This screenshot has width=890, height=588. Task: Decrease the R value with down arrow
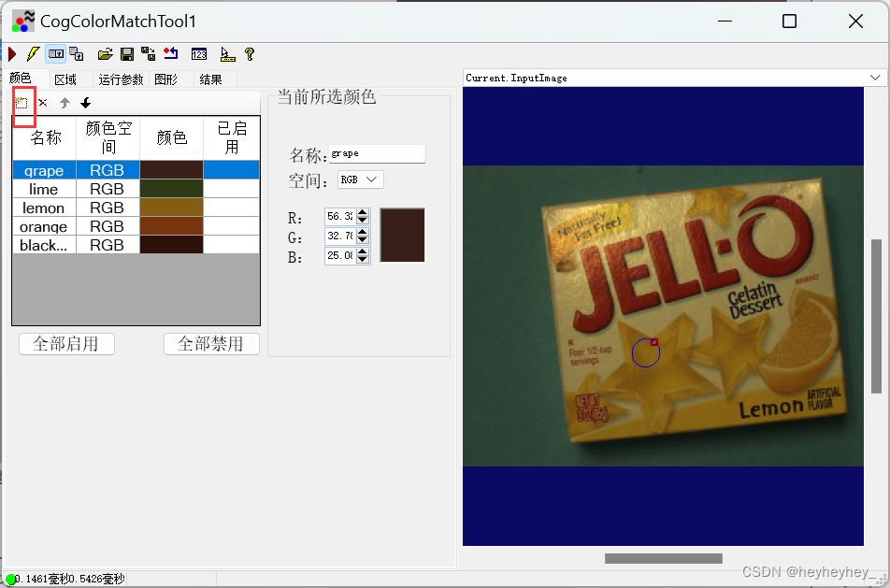(x=363, y=221)
